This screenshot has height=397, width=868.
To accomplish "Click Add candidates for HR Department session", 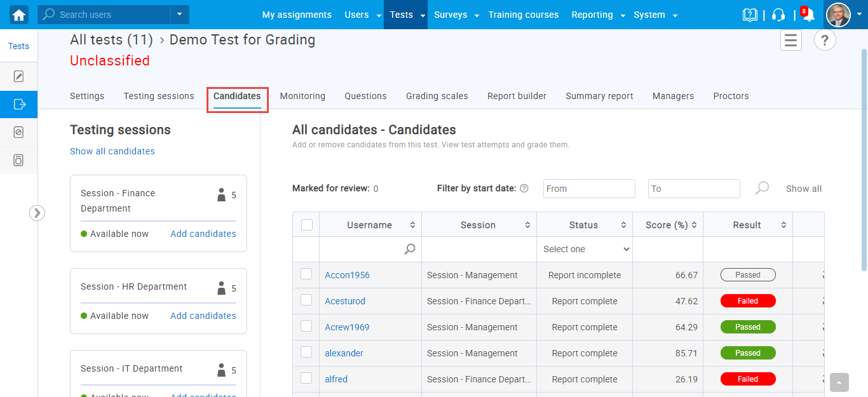I will click(203, 316).
